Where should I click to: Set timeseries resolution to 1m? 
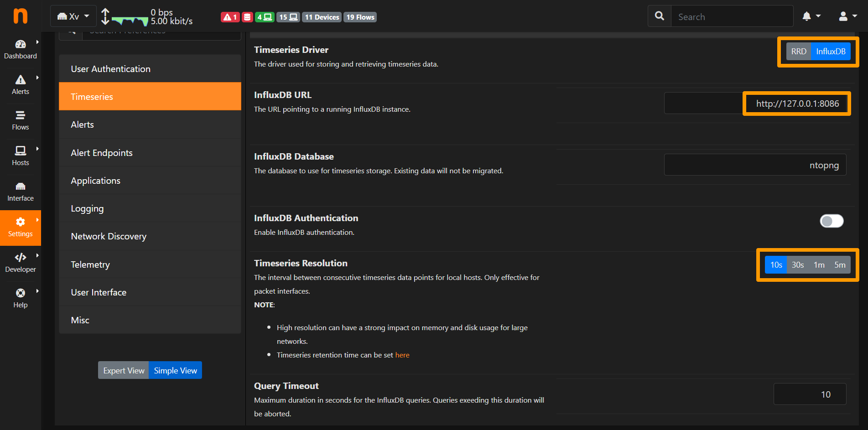point(819,265)
